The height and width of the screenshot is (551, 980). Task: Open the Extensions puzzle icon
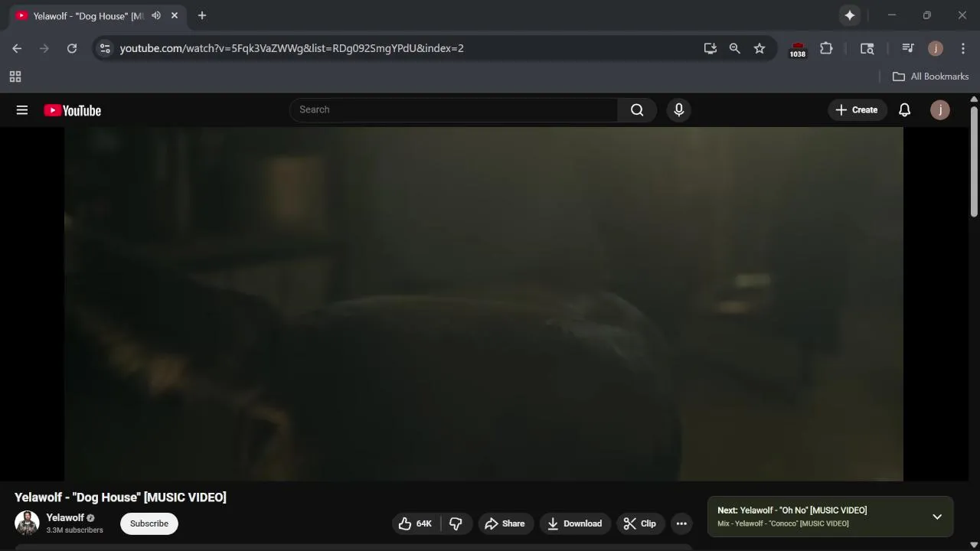pos(826,48)
